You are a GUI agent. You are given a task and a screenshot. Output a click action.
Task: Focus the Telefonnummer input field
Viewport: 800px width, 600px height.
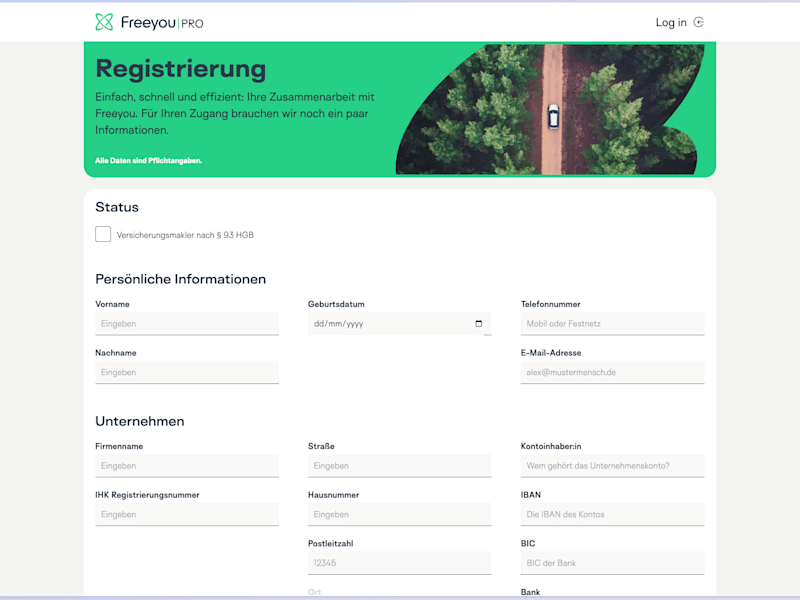[612, 323]
